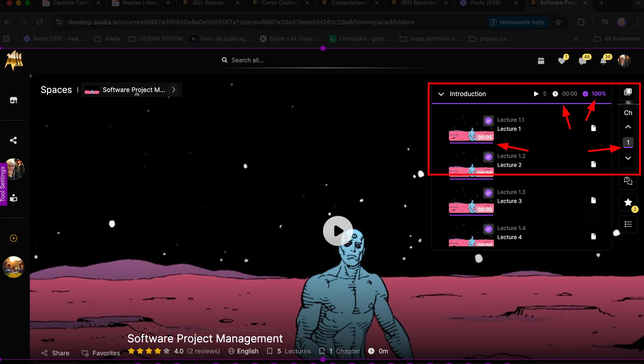The image size is (644, 364).
Task: Open the chat messages icon with badge 46
Action: [583, 60]
